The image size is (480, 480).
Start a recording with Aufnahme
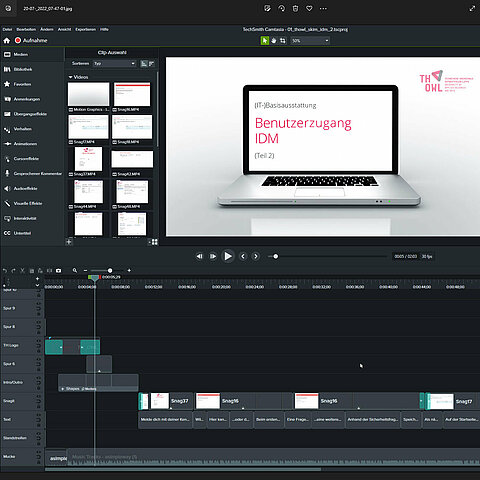click(31, 40)
